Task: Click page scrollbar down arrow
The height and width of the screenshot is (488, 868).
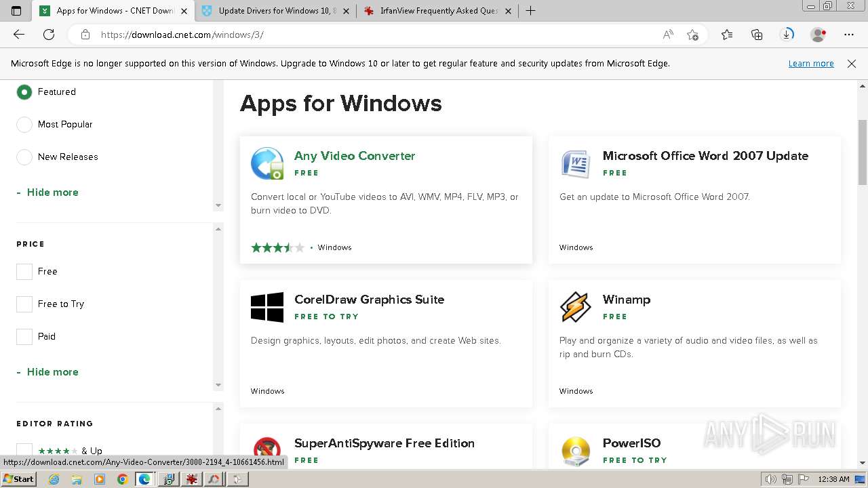Action: click(863, 463)
